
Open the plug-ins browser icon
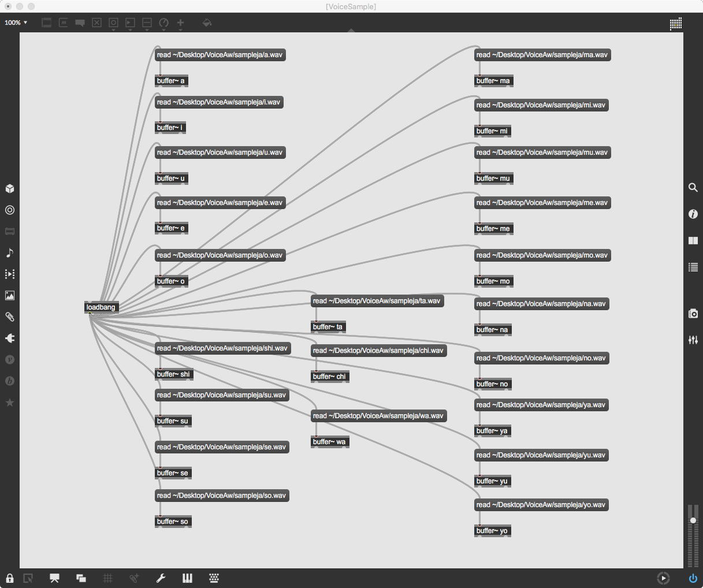(10, 338)
